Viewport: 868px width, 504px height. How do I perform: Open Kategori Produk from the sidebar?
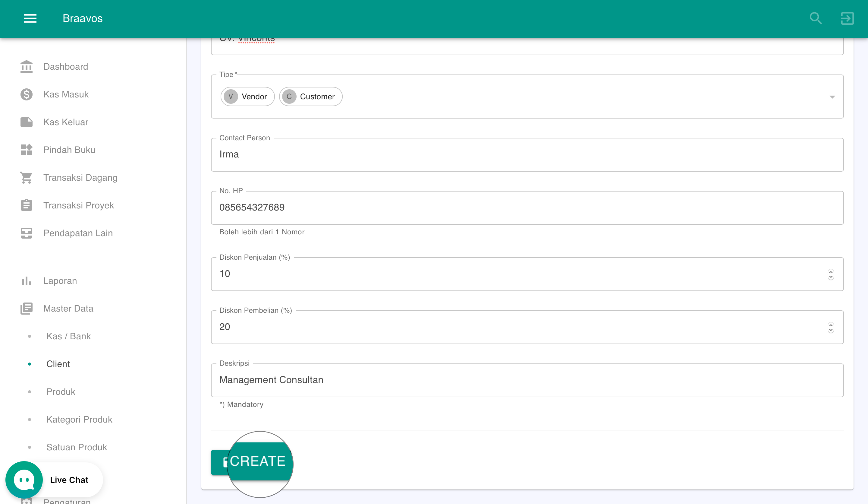[x=79, y=420]
